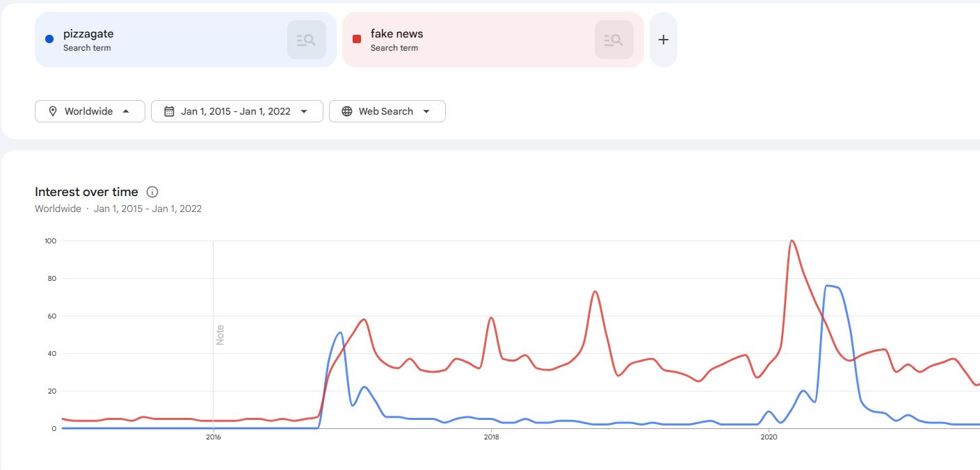Click globe icon in Web Search filter
980x470 pixels.
pyautogui.click(x=347, y=111)
